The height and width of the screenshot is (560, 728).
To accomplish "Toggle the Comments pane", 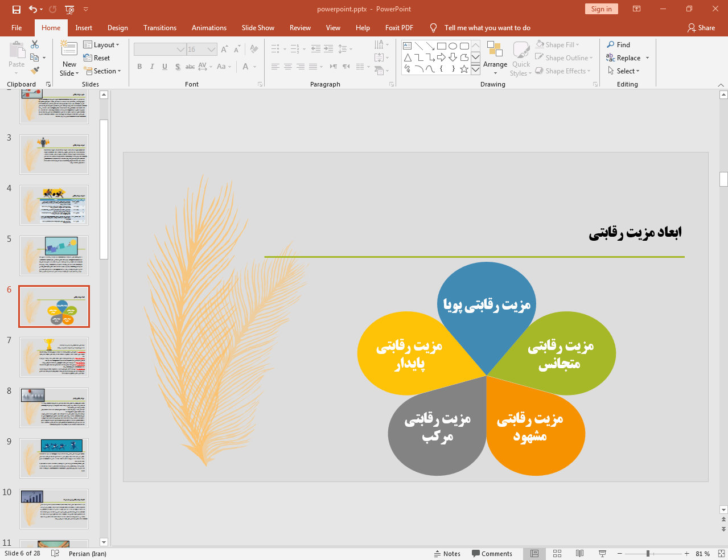I will point(492,554).
